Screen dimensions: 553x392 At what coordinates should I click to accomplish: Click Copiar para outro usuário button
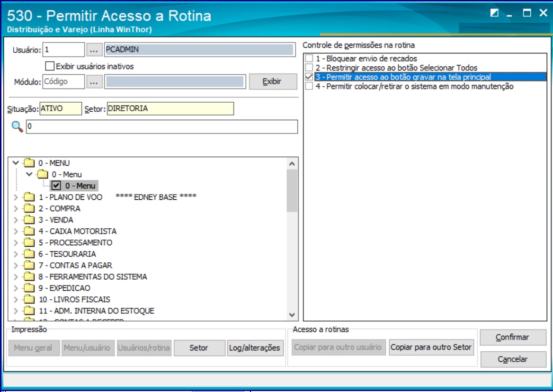coord(338,347)
